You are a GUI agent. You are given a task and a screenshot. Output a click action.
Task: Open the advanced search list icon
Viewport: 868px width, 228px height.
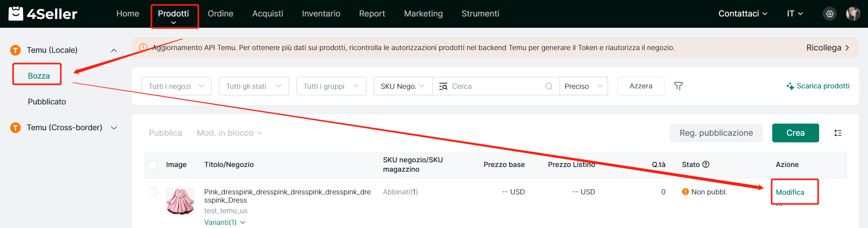pos(443,86)
